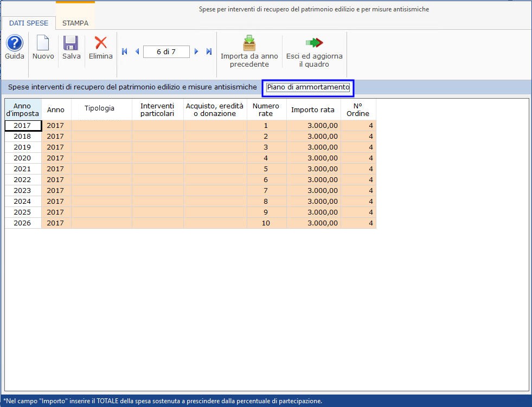Click N° Ordine cell in 2024 row
Screen dimensions: 532x407
point(358,202)
